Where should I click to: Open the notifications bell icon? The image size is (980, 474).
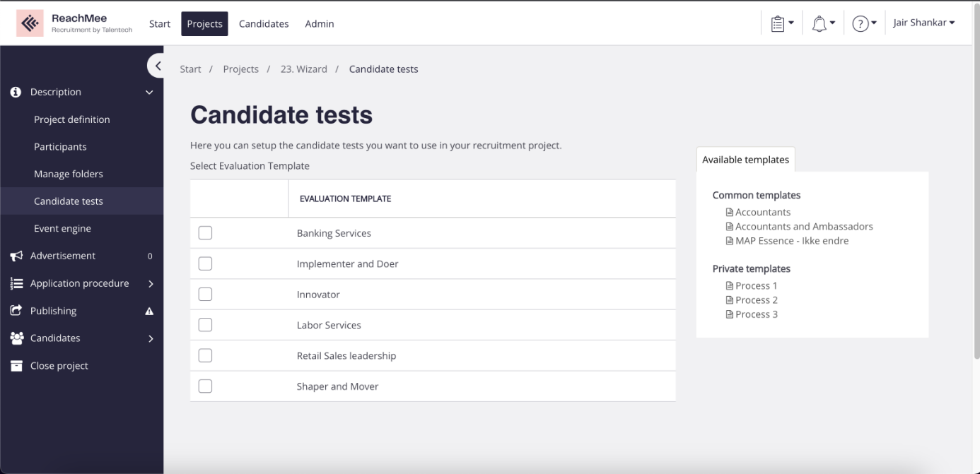tap(819, 23)
